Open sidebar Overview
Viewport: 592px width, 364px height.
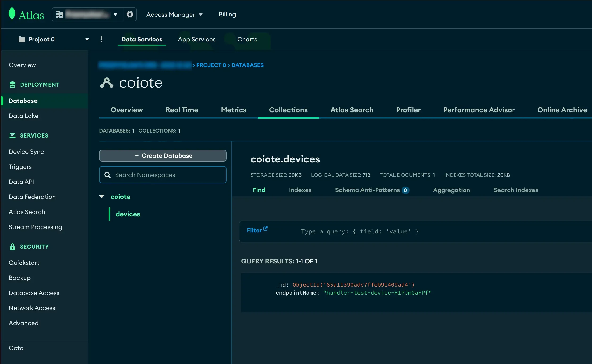point(22,65)
